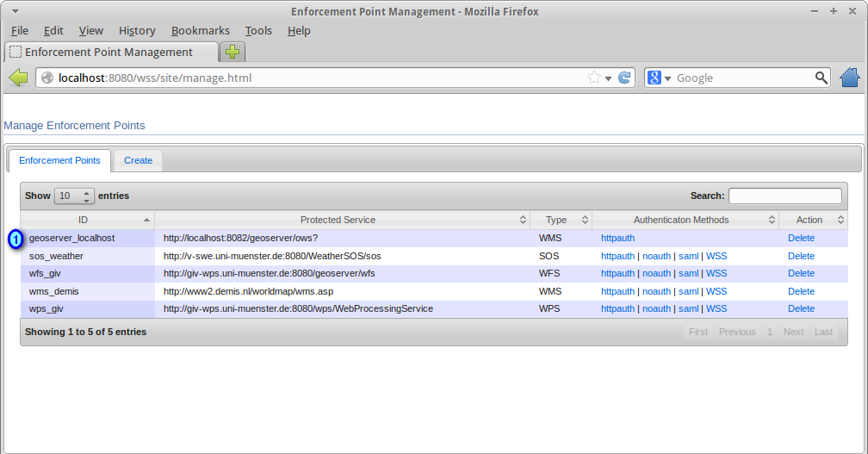Select the geoserver_localhost ID cell

(88, 238)
